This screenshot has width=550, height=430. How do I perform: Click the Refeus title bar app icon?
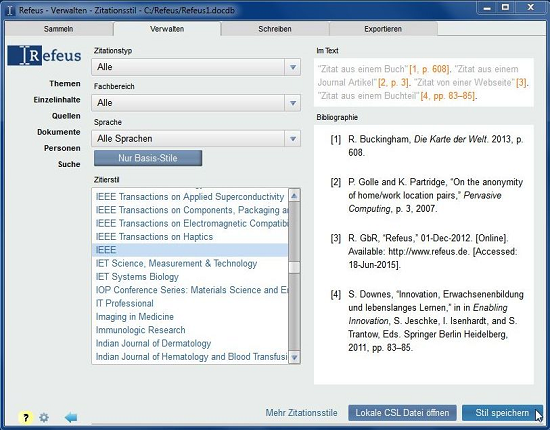(x=10, y=11)
